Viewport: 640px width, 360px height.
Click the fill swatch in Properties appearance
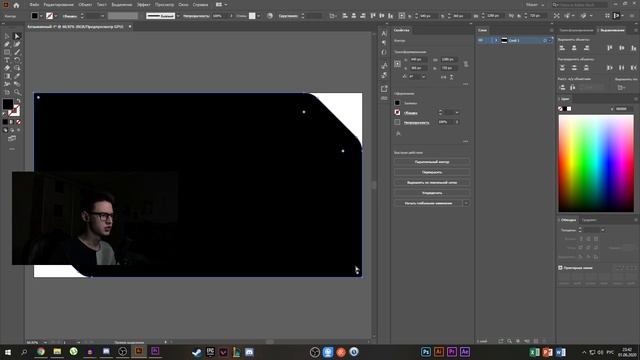[397, 103]
